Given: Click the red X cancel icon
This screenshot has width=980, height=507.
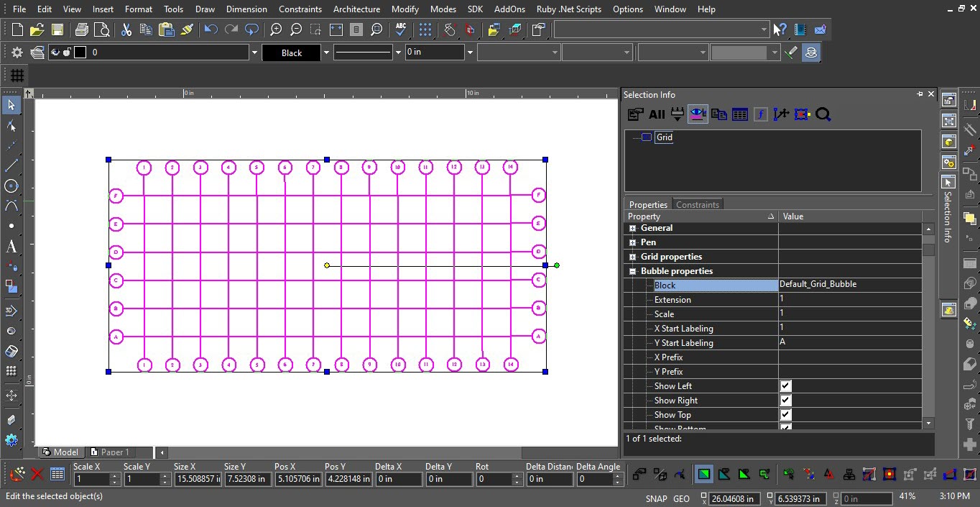Looking at the screenshot, I should point(37,475).
